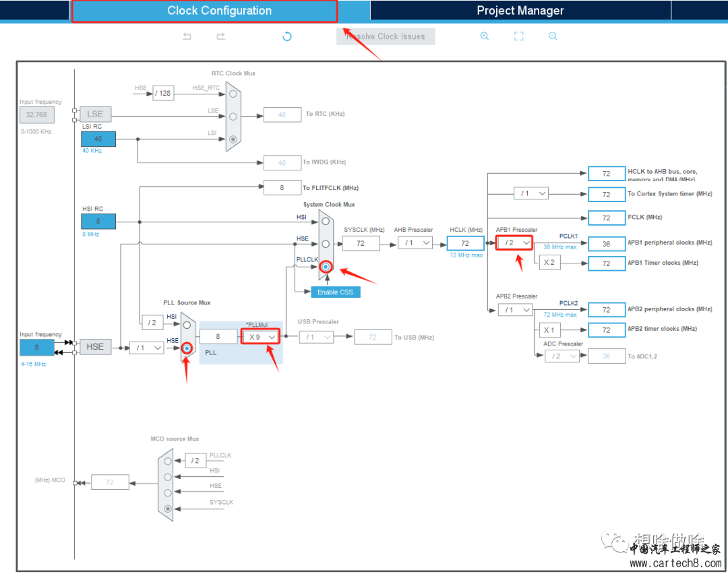Open the AHB Prescaler dropdown
Screen dimensions: 728x574
415,243
